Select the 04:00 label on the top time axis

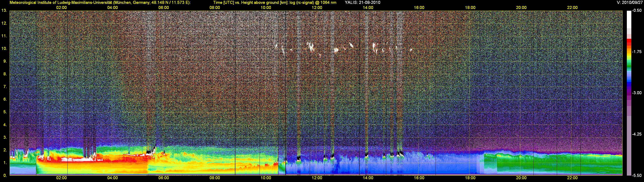[x=112, y=8]
